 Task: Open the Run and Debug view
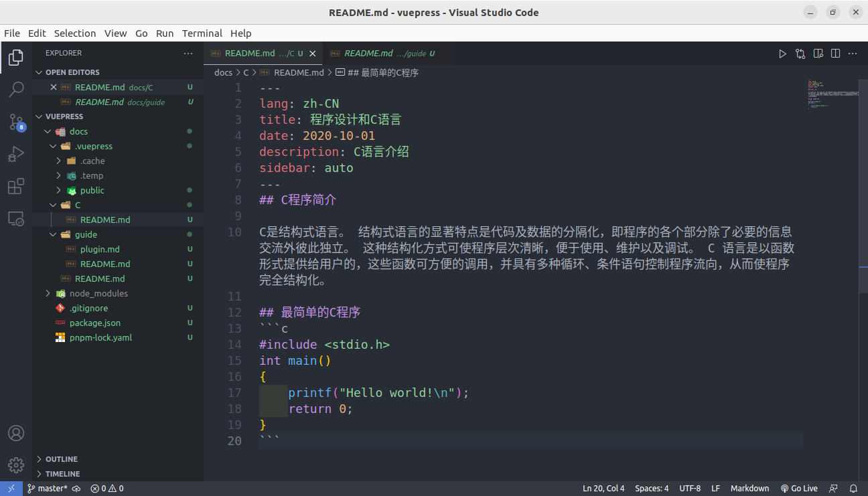coord(15,154)
